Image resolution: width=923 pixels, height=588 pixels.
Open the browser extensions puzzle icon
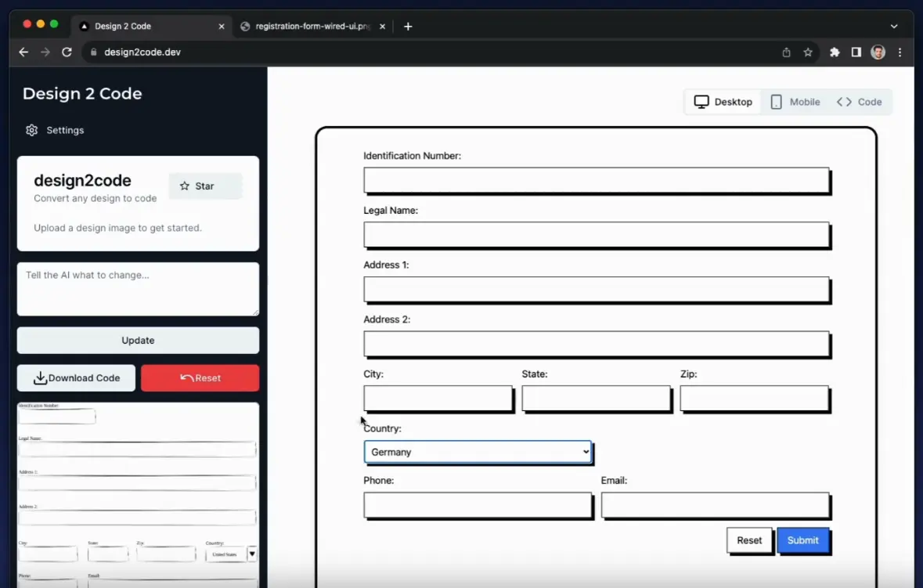coord(835,52)
